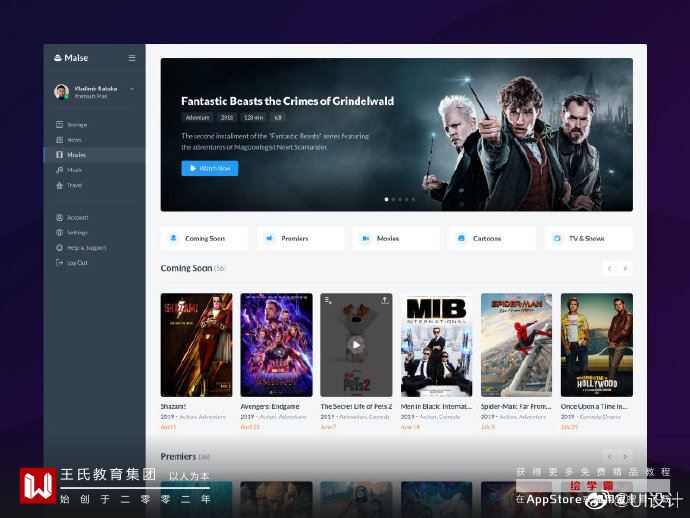Open Once Upon a Time in Hollywood poster

coord(597,345)
